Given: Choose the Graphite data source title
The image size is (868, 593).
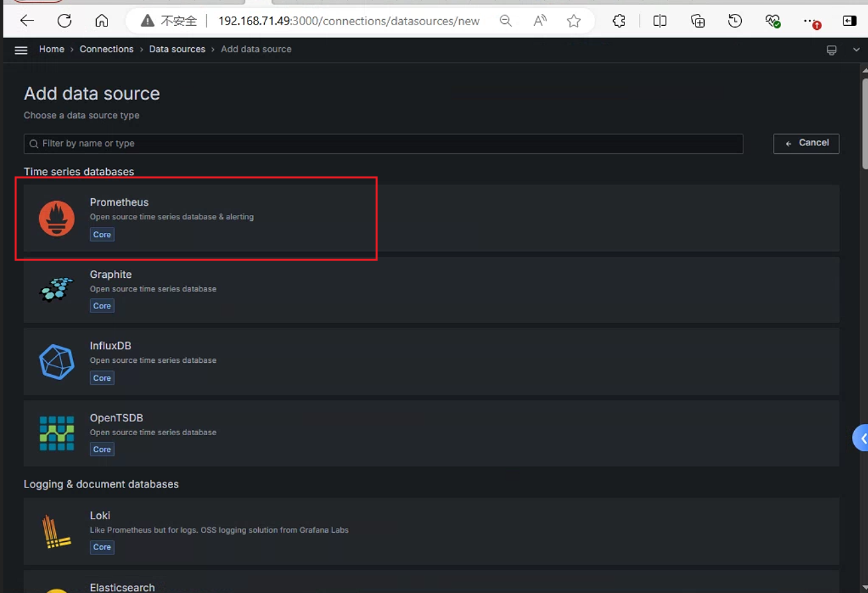Looking at the screenshot, I should 111,275.
